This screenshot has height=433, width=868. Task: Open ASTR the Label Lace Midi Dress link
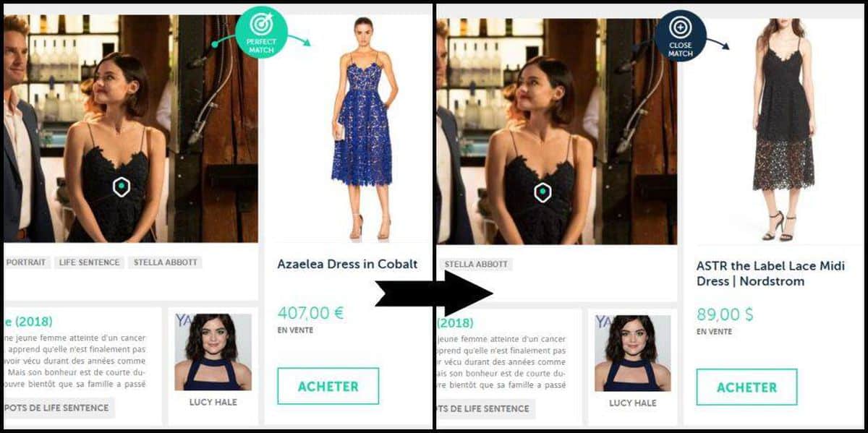(770, 273)
